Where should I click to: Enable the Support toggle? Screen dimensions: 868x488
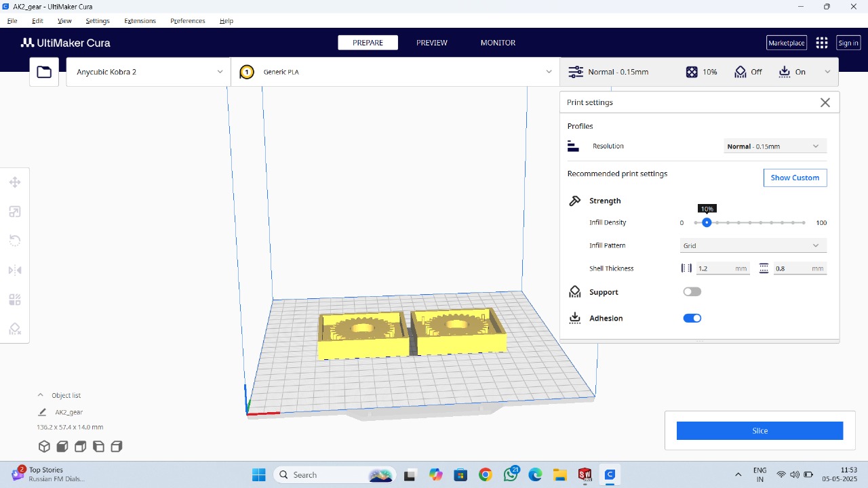(x=692, y=292)
